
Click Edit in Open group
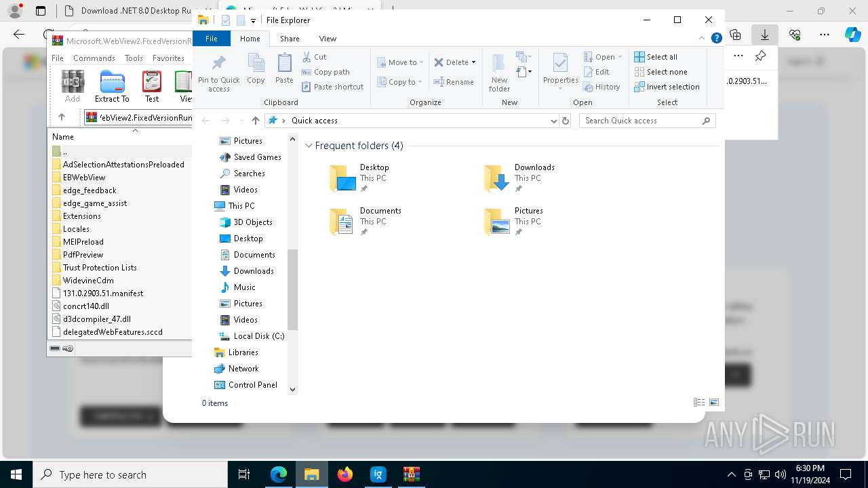[596, 72]
